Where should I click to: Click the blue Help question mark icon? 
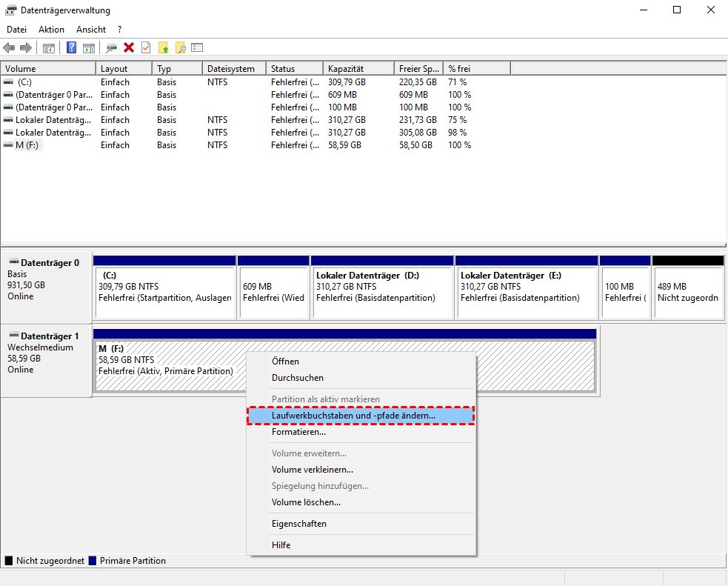pyautogui.click(x=72, y=47)
